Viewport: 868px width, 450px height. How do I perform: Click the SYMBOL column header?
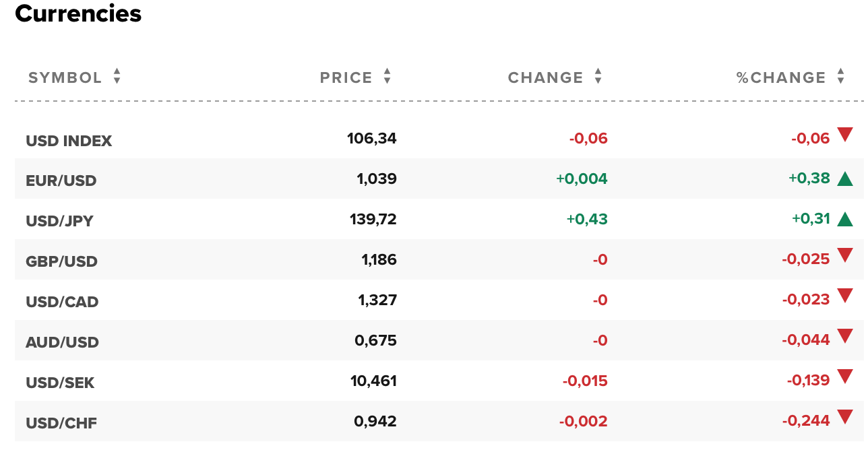coord(65,77)
